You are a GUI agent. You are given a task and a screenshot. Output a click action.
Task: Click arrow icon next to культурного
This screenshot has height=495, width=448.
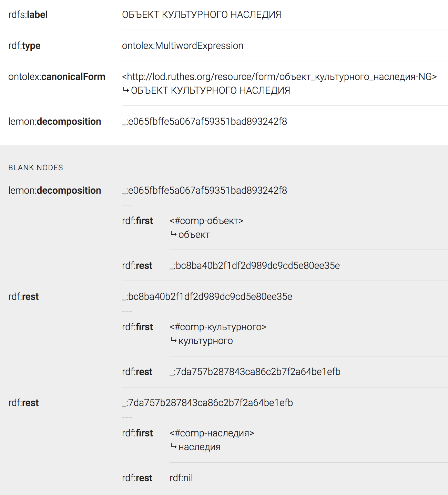point(173,341)
